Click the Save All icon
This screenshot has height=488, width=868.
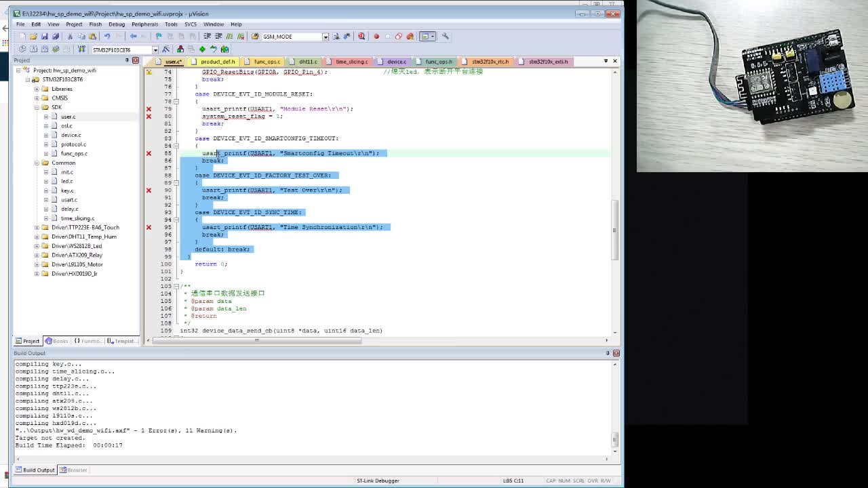point(55,37)
